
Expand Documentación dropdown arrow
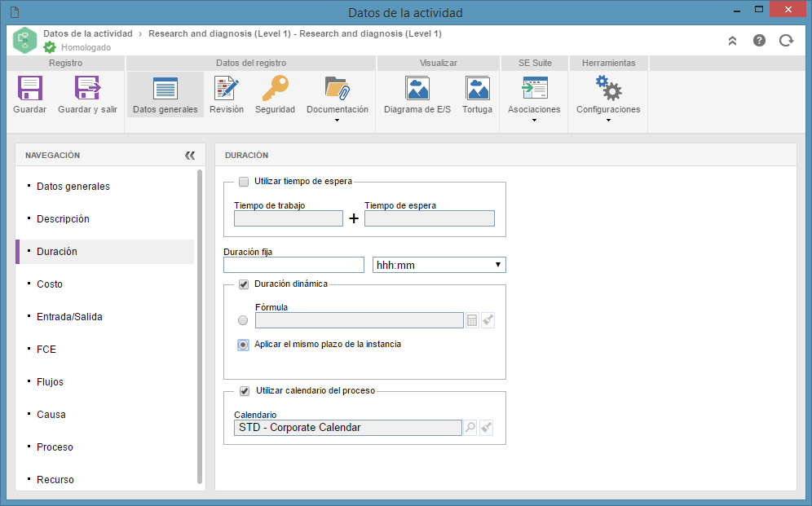[x=338, y=121]
